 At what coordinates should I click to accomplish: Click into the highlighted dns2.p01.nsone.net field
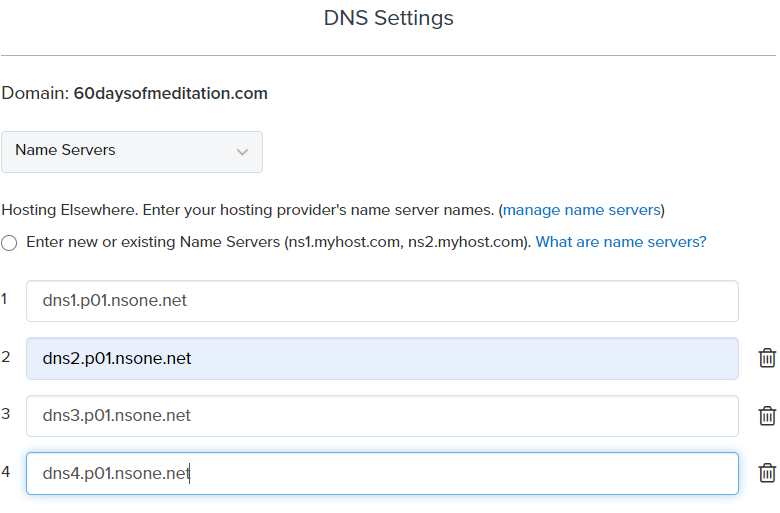382,358
